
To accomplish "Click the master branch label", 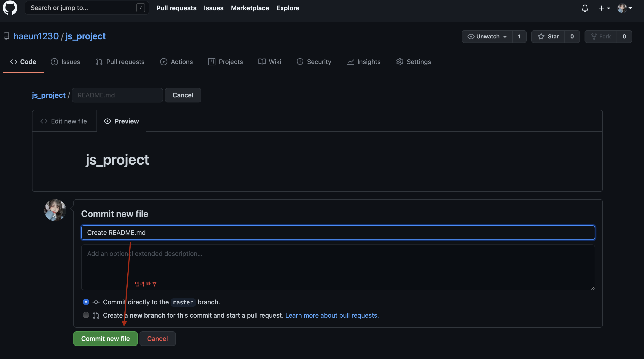I will pos(183,302).
